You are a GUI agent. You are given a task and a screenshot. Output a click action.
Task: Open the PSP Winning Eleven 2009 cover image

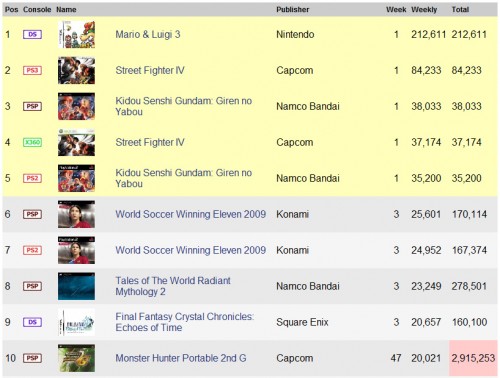[76, 214]
